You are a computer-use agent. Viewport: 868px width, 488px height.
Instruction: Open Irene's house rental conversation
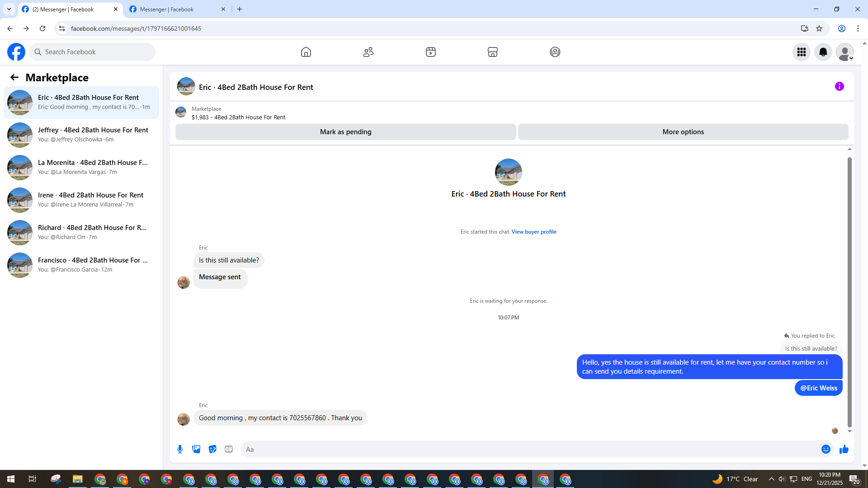tap(81, 200)
